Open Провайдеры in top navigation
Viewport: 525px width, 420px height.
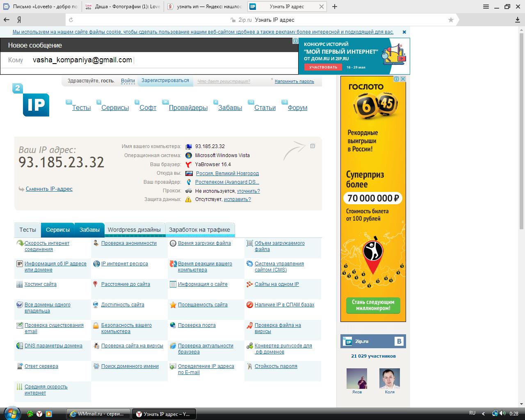(188, 107)
